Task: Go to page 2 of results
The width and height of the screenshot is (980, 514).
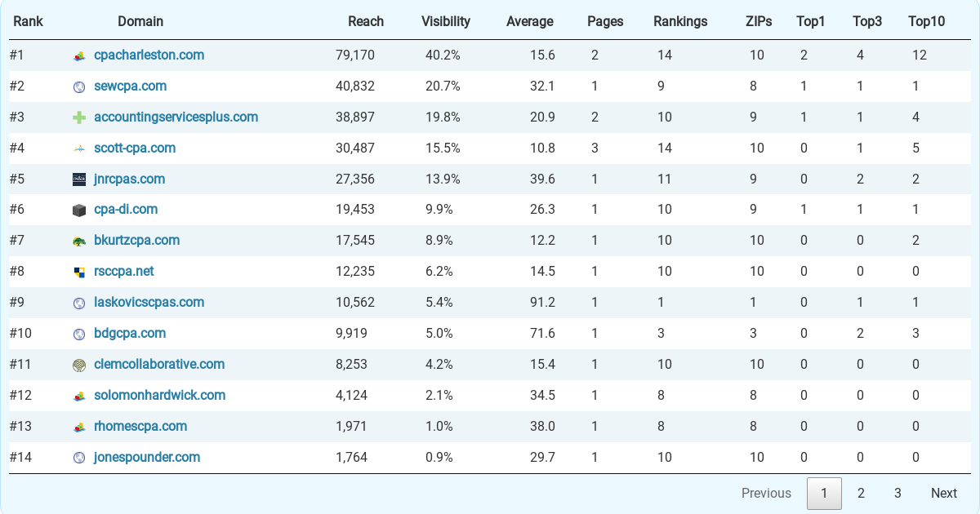Action: click(861, 493)
